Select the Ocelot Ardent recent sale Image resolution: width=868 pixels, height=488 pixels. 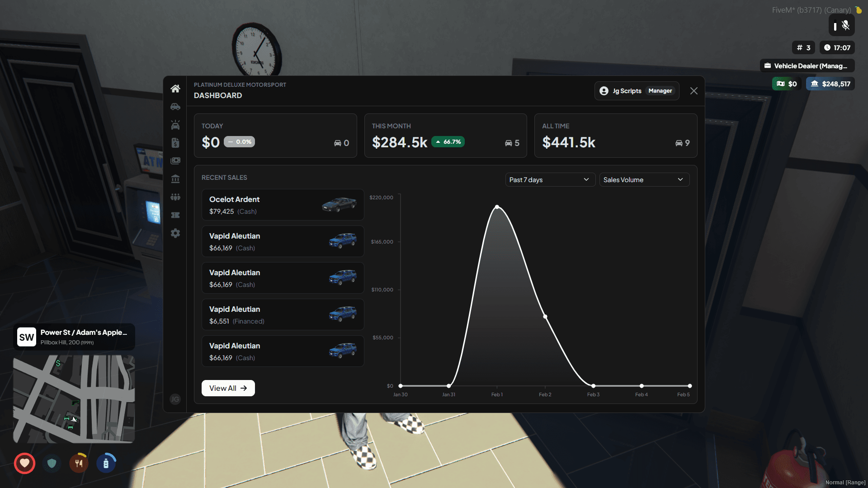(x=283, y=205)
